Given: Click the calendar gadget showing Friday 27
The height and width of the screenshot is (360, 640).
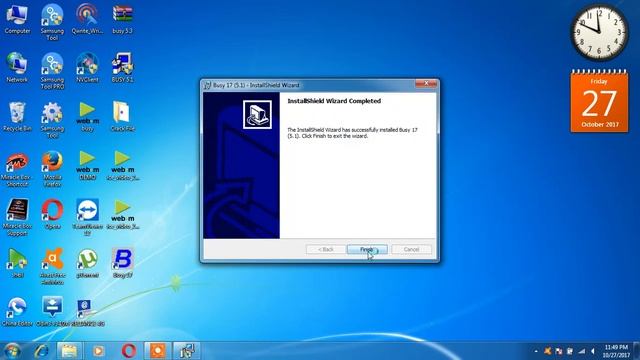Looking at the screenshot, I should pos(599,101).
